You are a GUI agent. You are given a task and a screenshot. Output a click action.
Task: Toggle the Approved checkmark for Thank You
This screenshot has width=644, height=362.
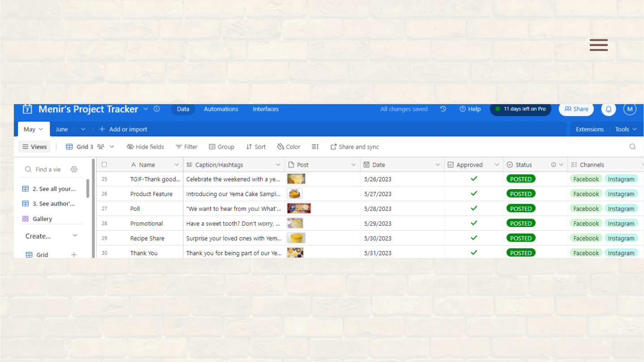click(474, 253)
